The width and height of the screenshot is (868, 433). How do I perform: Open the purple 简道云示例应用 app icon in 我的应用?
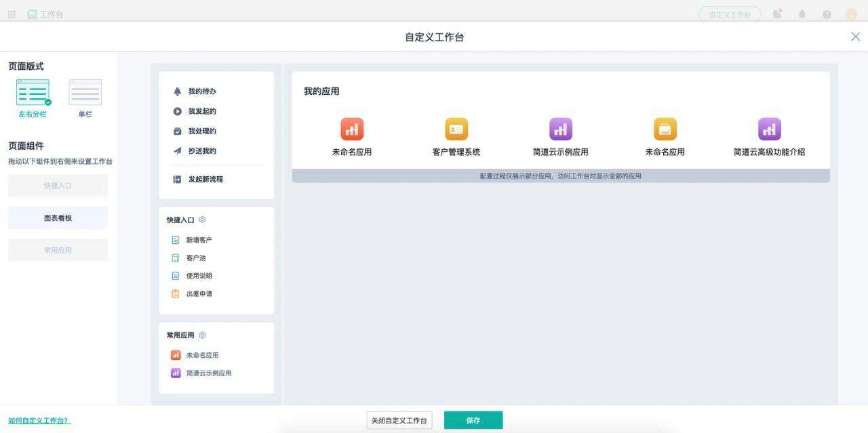[561, 129]
